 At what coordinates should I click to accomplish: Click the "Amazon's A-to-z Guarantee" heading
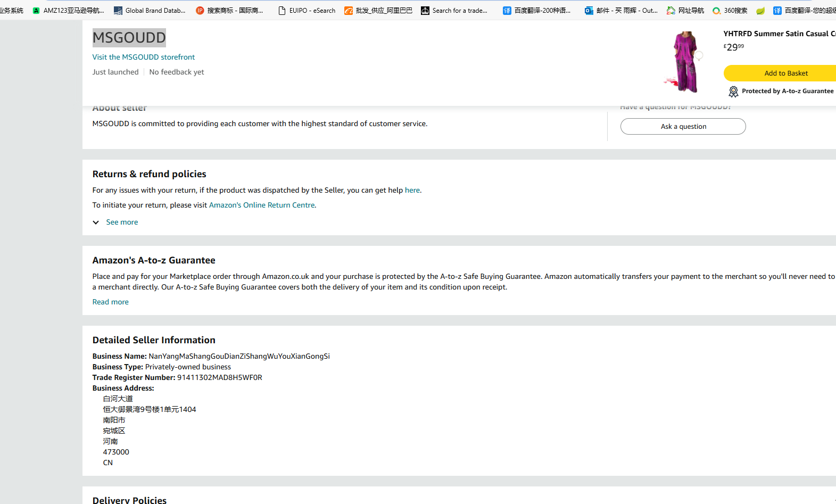(154, 260)
